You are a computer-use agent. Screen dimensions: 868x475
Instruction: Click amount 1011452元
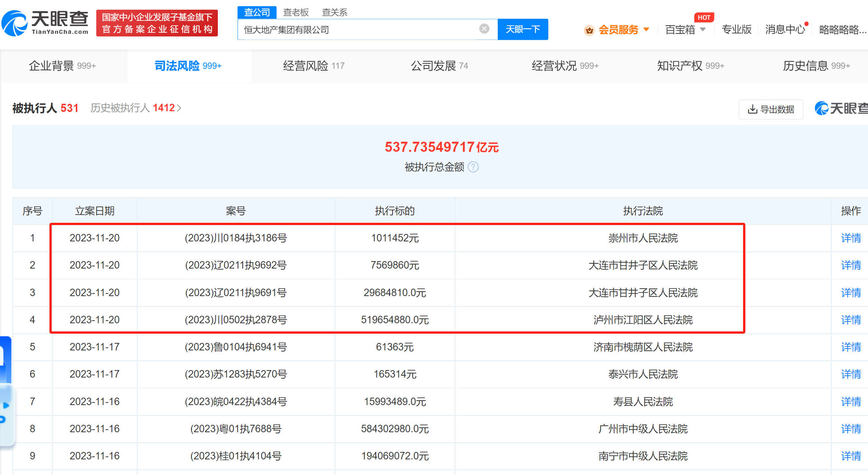(x=395, y=238)
